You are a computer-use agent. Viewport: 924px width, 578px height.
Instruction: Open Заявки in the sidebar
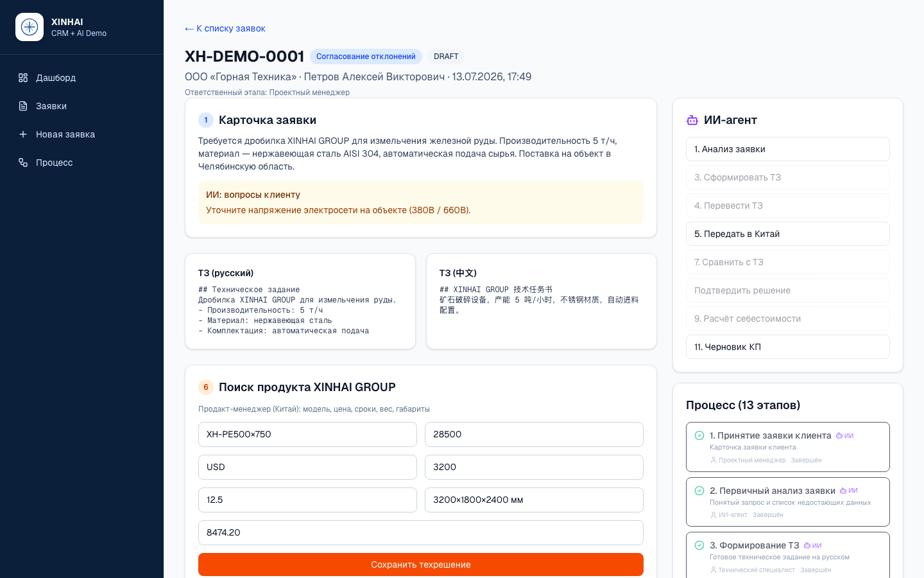click(x=81, y=106)
